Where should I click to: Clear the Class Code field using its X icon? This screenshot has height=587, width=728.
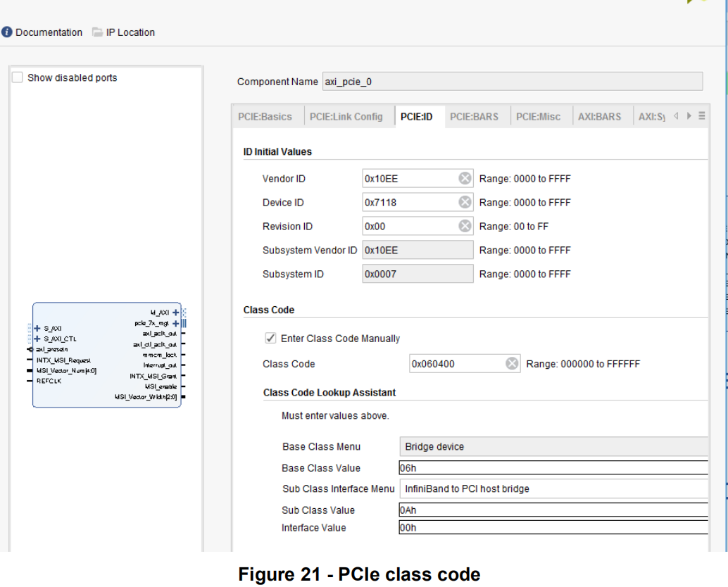[x=512, y=363]
